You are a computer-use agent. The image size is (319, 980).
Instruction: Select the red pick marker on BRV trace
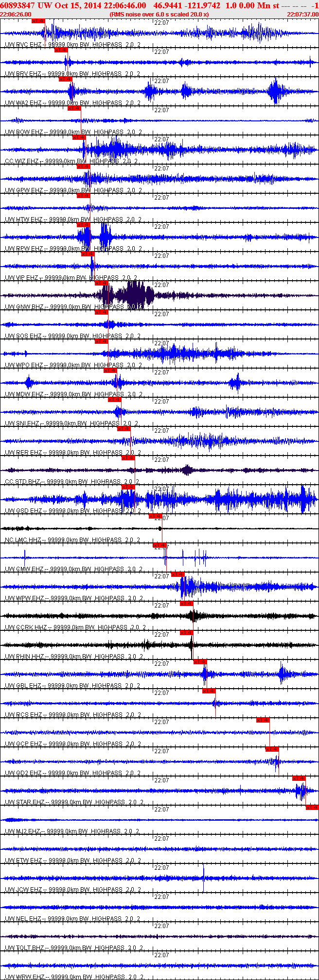pos(61,50)
